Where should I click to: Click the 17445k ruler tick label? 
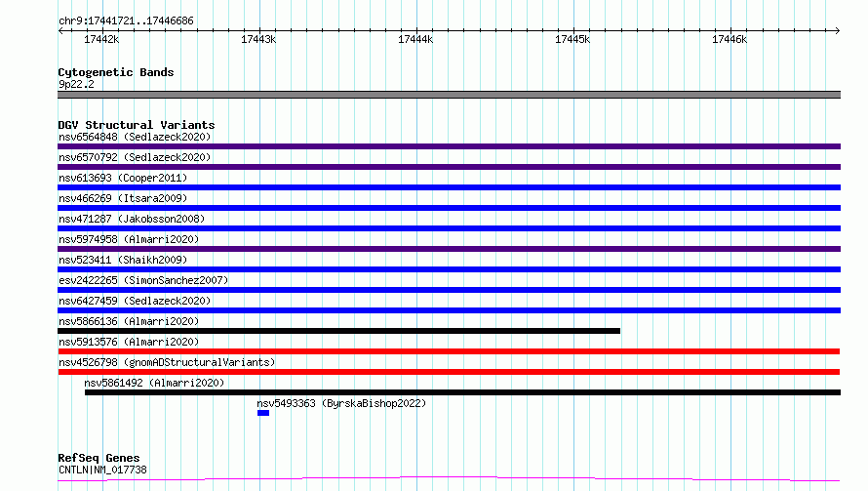pyautogui.click(x=572, y=39)
